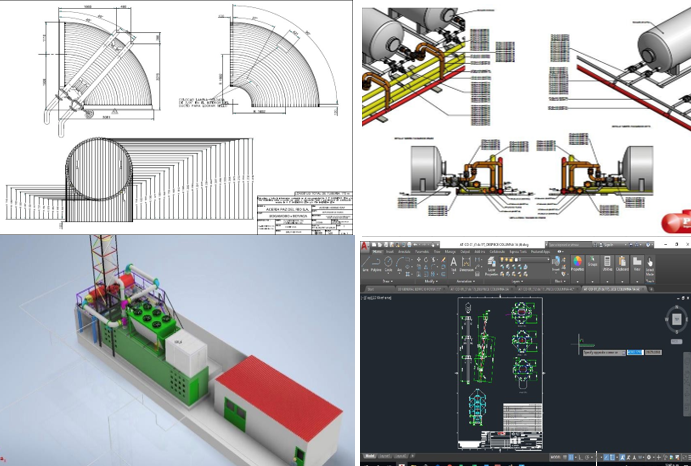Viewport: 691px width, 466px height.
Task: Open the Annotate ribbon tab
Action: 406,251
